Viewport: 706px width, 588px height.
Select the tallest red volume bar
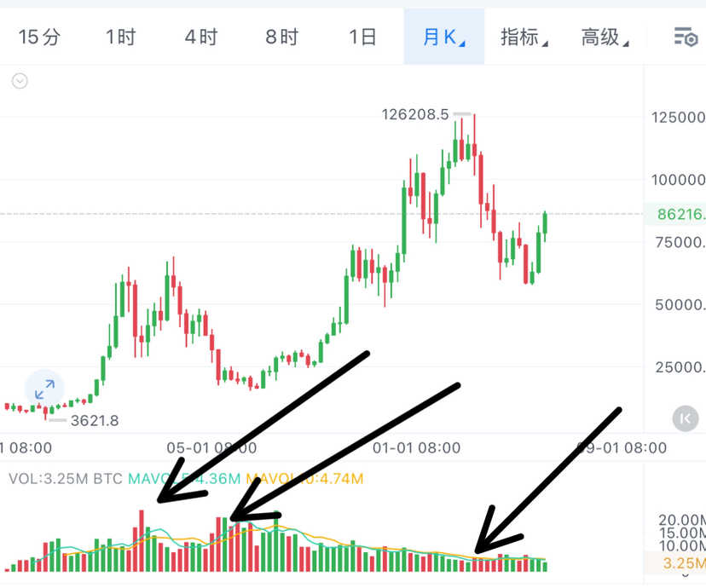[142, 541]
